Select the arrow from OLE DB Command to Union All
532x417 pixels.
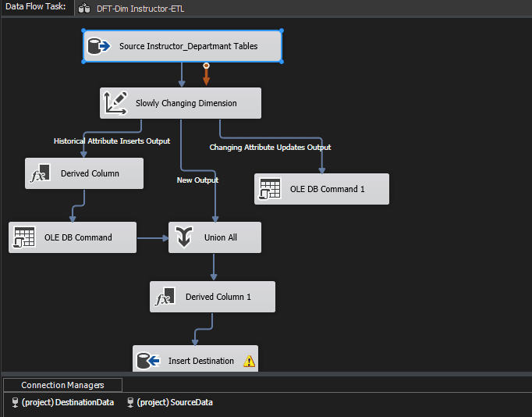pyautogui.click(x=153, y=238)
